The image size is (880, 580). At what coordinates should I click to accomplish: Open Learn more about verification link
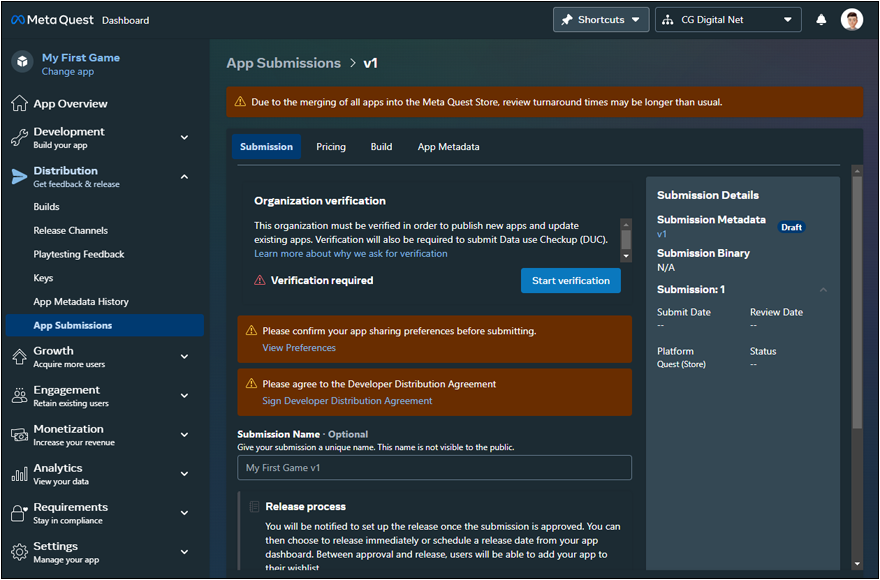[x=351, y=253]
